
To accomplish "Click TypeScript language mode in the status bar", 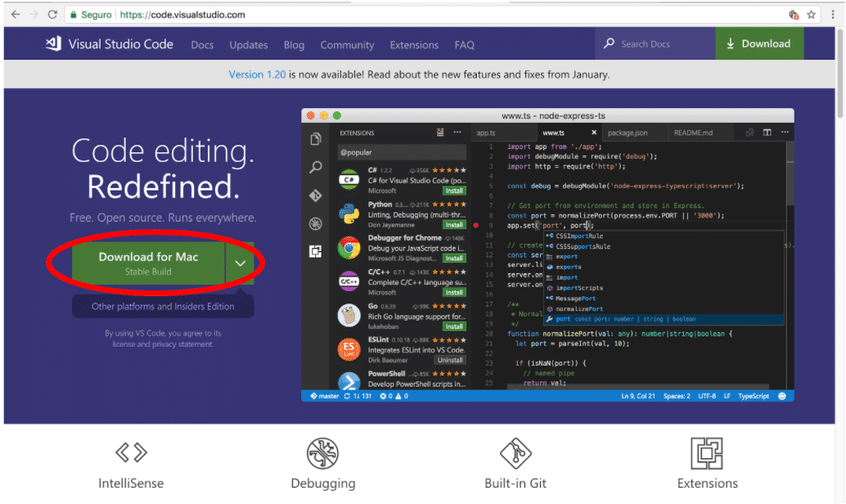I will (754, 396).
